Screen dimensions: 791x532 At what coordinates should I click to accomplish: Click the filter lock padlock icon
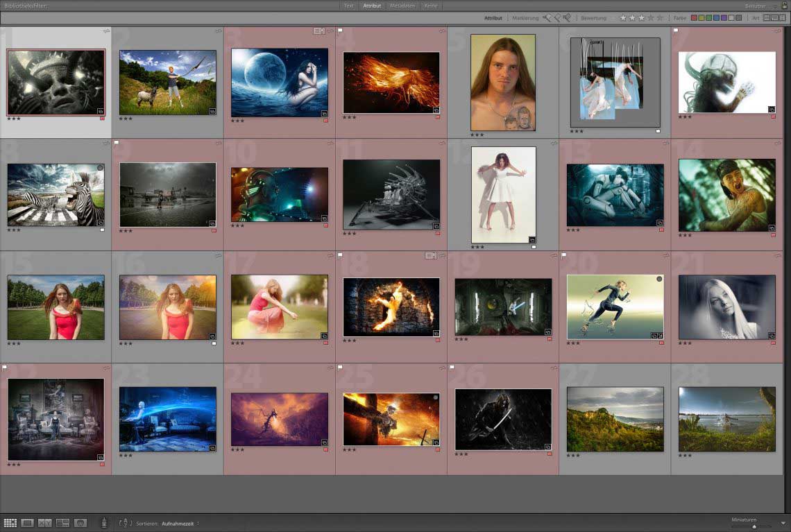point(785,6)
